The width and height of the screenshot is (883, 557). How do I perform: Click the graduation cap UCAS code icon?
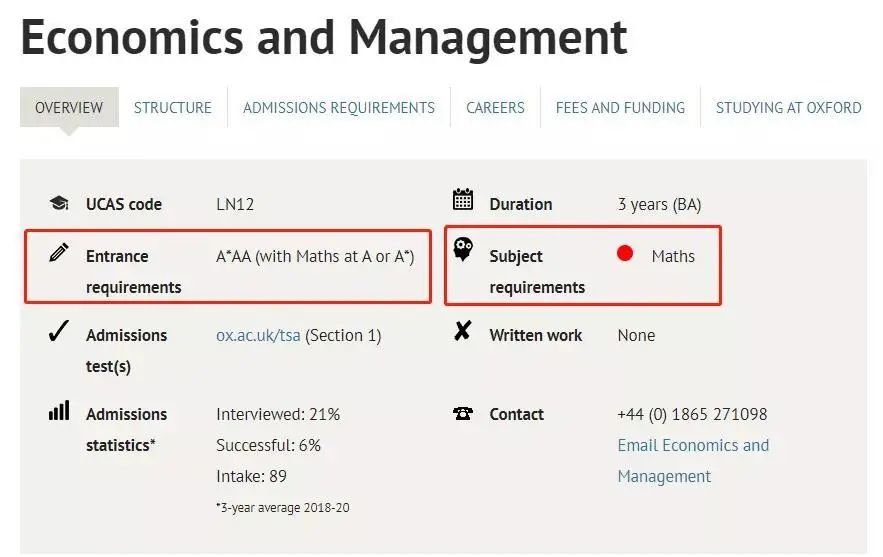pos(59,204)
